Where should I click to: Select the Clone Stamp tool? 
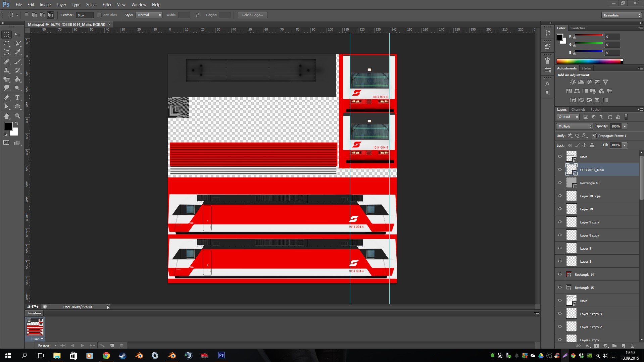6,70
